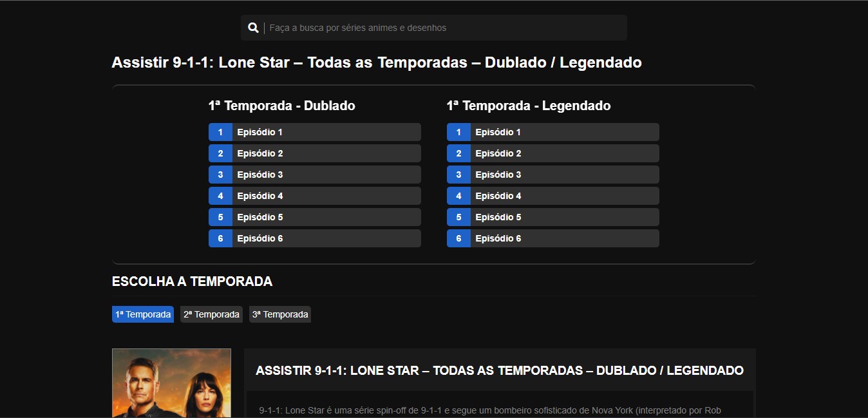Viewport: 868px width, 418px height.
Task: Click the blue number 1 badge under Dublado
Action: tap(220, 132)
